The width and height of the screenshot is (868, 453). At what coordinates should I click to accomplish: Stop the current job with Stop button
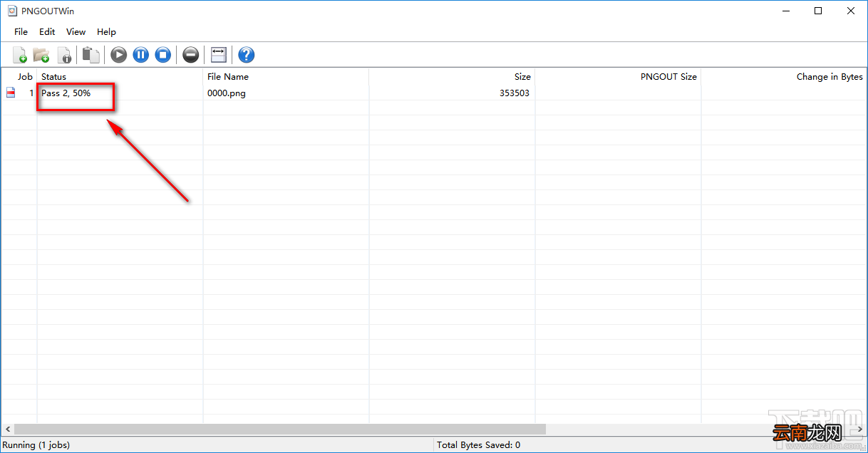(x=163, y=55)
